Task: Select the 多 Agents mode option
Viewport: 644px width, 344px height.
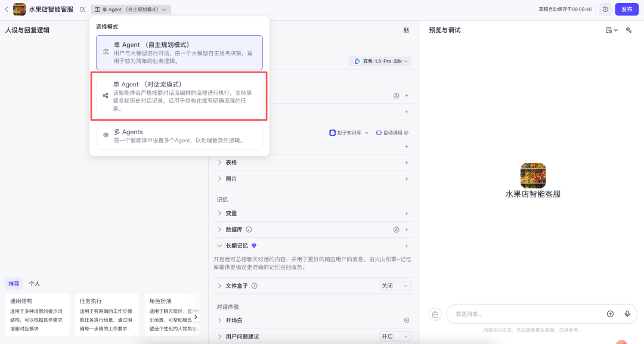Action: [179, 136]
